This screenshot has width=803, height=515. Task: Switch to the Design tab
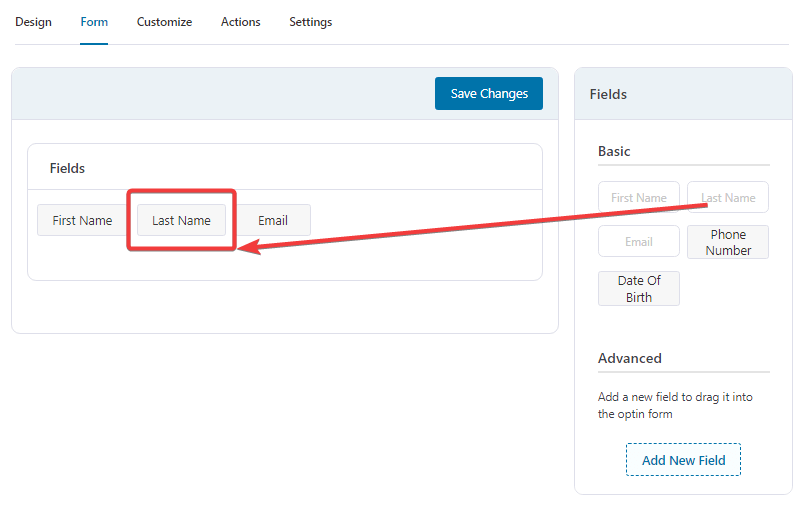pos(33,22)
